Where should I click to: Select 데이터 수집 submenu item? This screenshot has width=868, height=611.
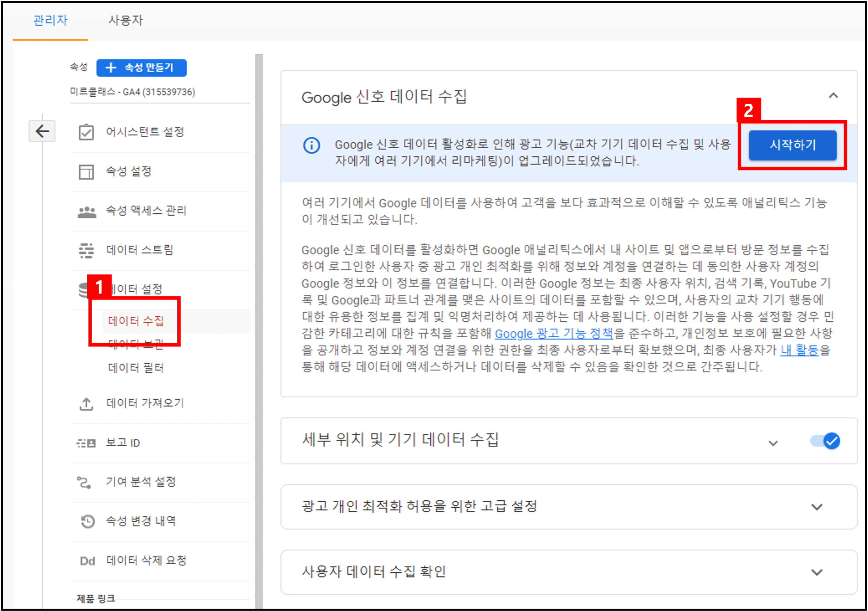[x=136, y=321]
